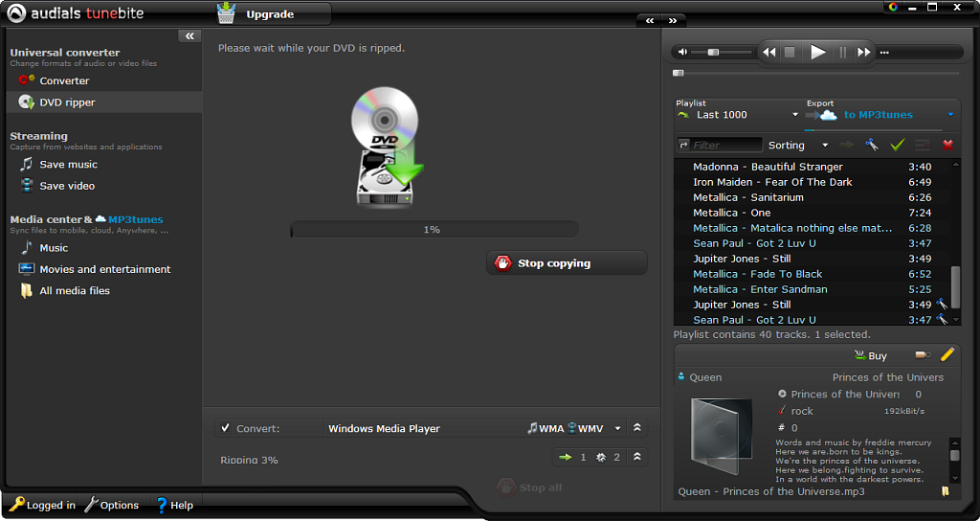Screen dimensions: 980x521
Task: Click the playback position seek bar
Action: tap(816, 73)
